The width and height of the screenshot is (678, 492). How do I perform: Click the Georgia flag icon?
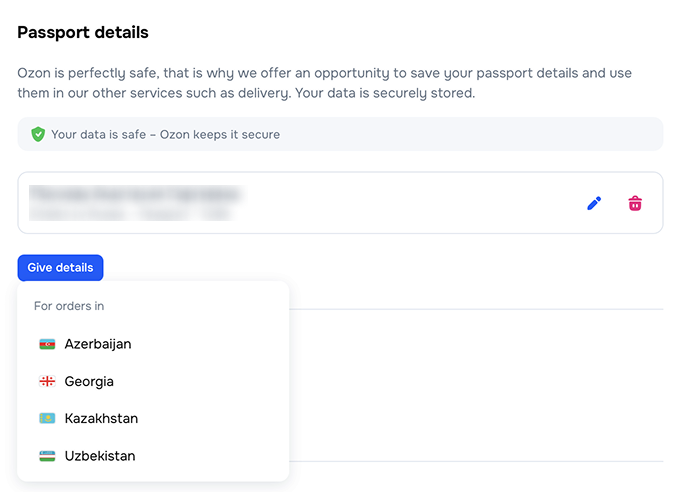[x=47, y=381]
